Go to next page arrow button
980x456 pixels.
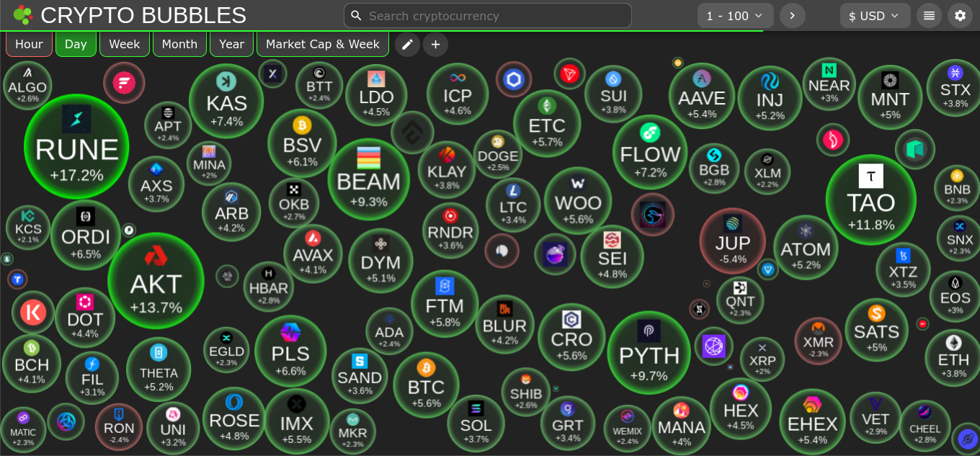coord(792,15)
